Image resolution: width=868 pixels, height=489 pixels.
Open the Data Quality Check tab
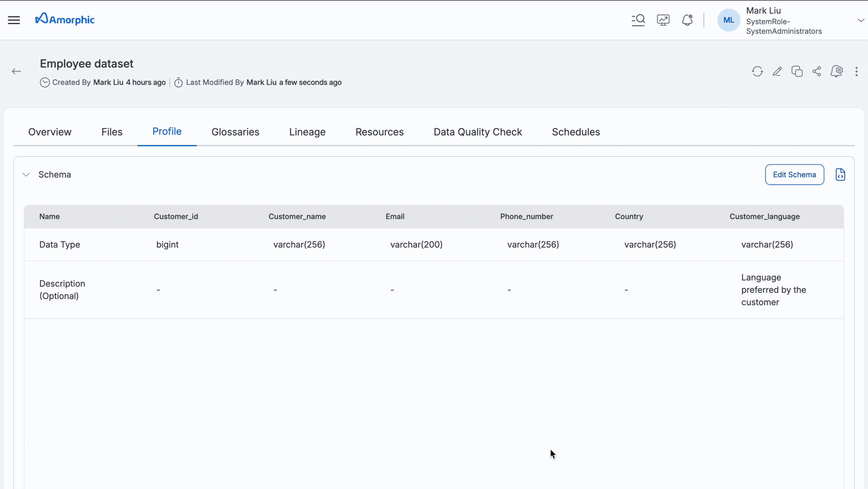[x=477, y=132]
